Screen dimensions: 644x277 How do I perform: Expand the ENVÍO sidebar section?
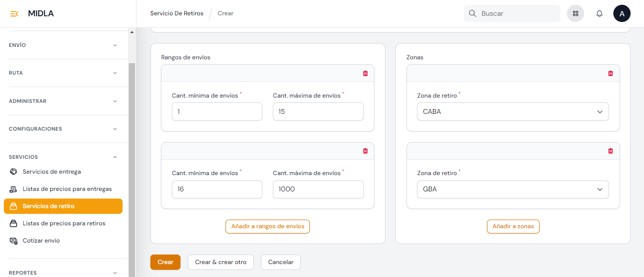pos(63,45)
